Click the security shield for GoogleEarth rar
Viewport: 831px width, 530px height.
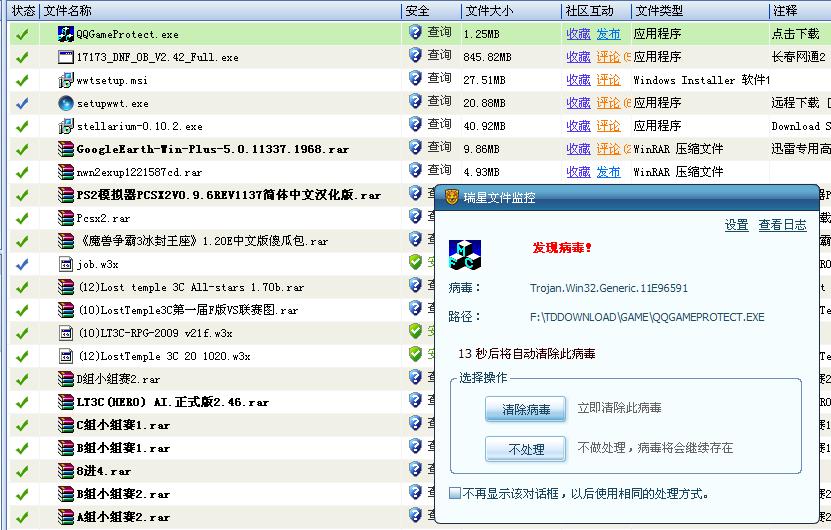click(x=415, y=147)
